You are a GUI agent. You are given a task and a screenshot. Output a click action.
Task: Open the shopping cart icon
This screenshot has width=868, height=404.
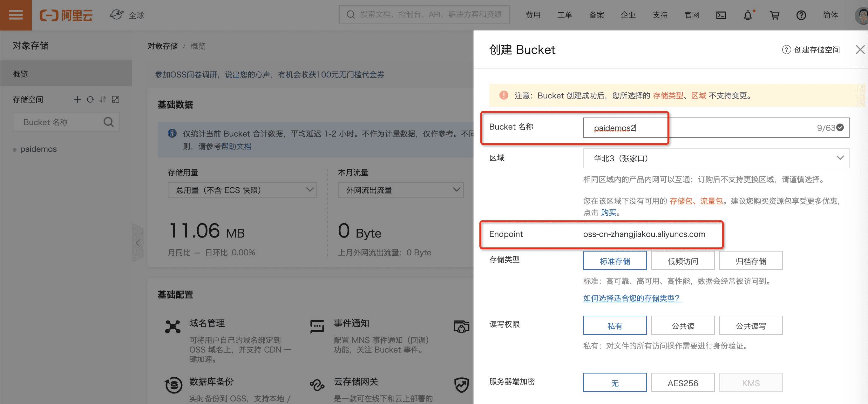pos(774,15)
